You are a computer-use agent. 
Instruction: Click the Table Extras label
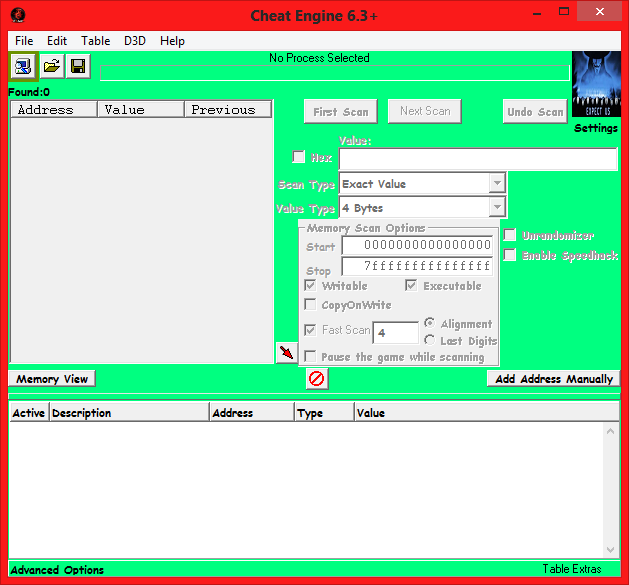click(572, 569)
